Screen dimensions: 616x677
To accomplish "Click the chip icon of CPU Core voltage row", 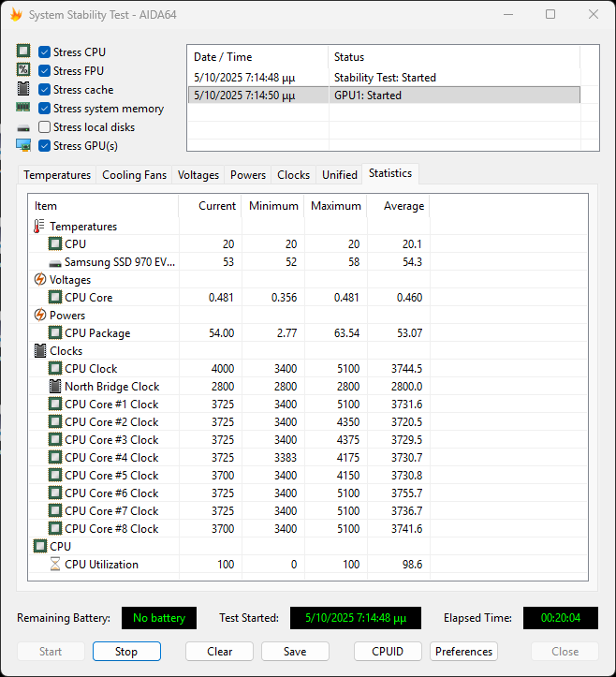I will pos(55,297).
